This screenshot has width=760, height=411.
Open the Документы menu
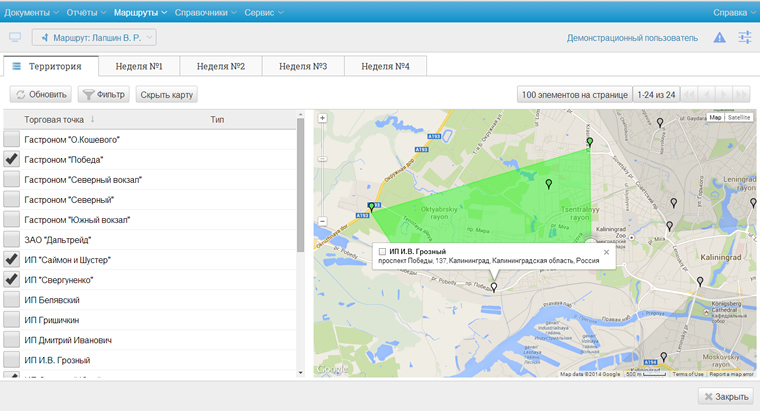pos(31,13)
